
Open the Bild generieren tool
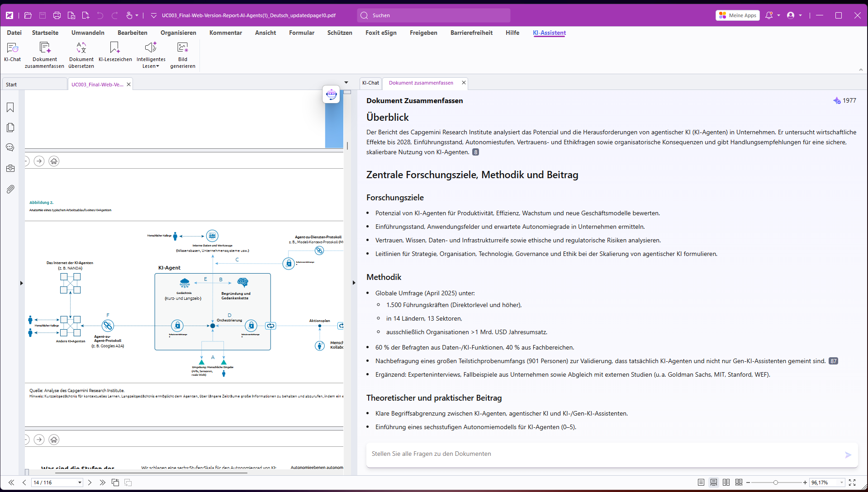tap(183, 55)
